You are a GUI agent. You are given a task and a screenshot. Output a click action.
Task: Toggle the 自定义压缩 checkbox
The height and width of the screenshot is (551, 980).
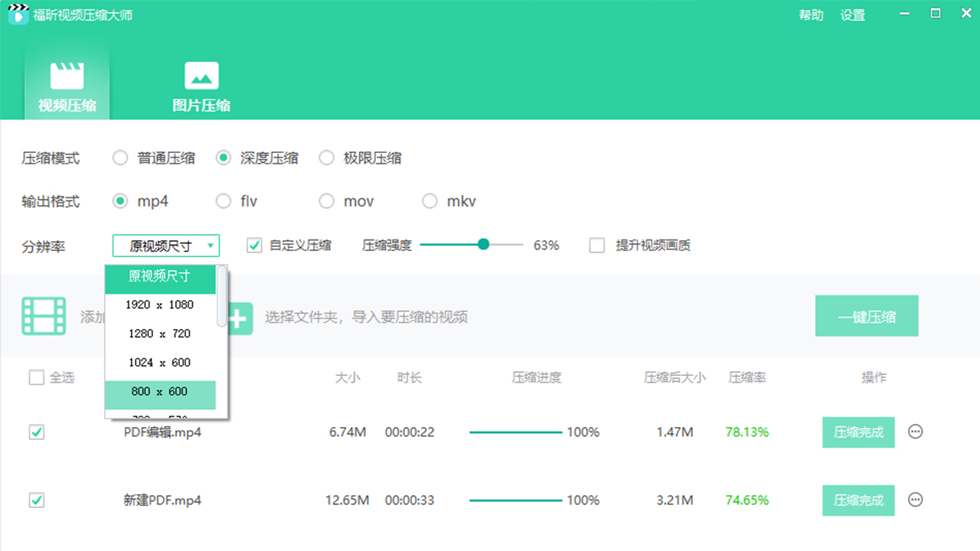pos(254,246)
